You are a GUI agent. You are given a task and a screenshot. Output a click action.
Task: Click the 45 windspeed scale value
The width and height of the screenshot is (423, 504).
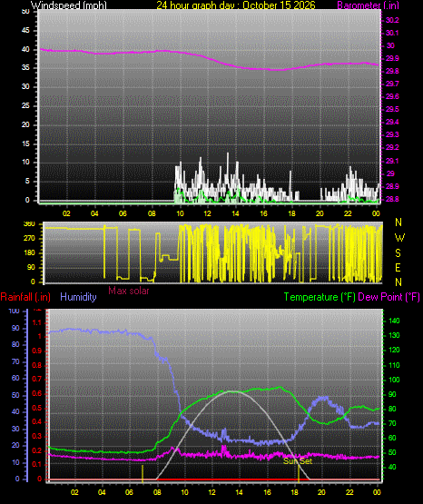click(x=25, y=31)
